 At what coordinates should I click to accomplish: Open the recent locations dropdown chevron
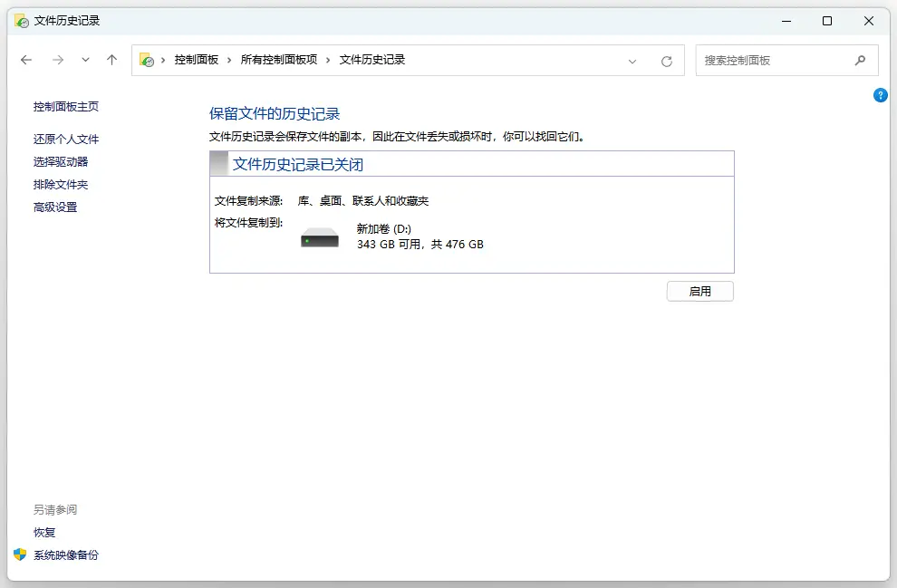[85, 60]
